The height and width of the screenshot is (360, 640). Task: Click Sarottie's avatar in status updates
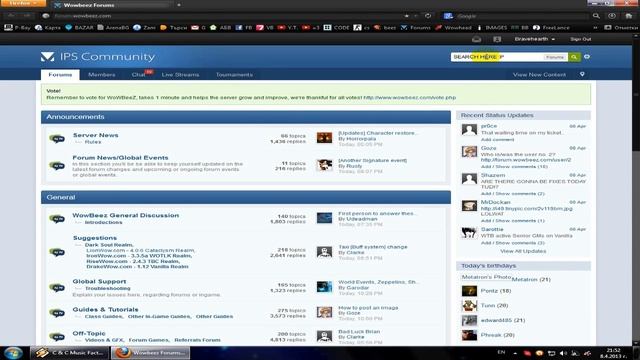[x=469, y=233]
